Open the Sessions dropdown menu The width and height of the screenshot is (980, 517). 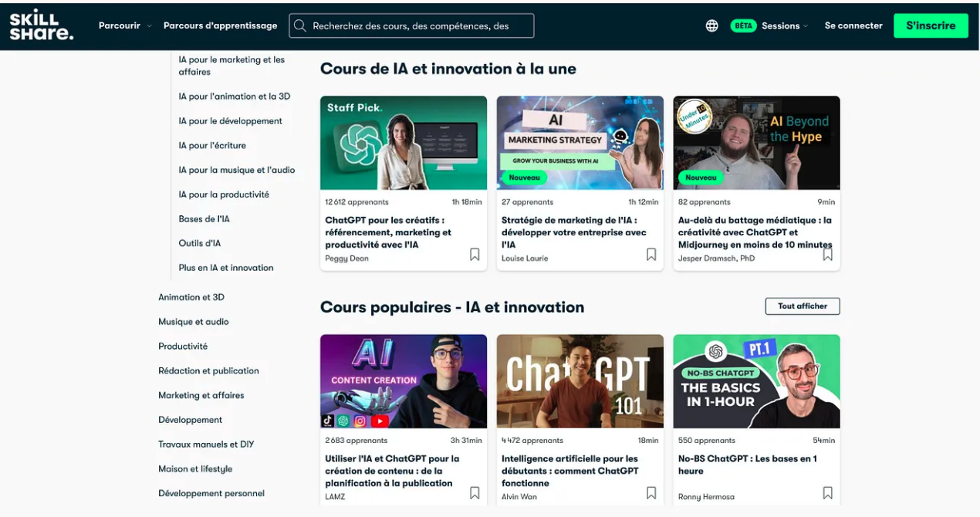click(785, 25)
